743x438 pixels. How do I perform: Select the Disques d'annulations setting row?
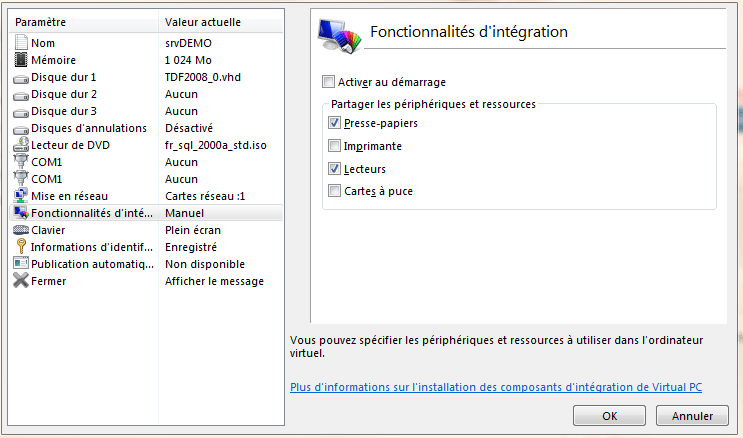click(146, 128)
